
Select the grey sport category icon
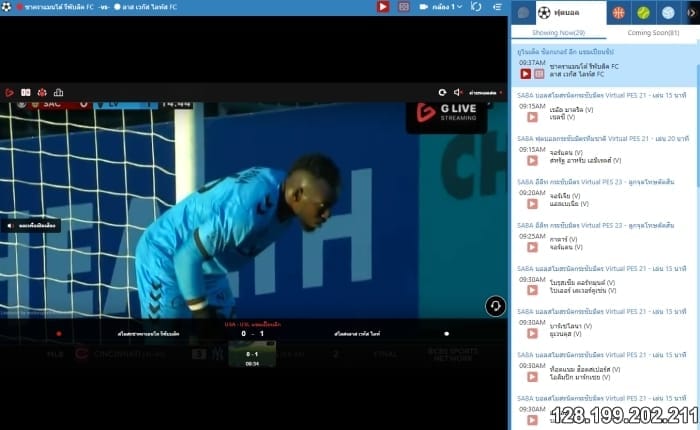coord(523,13)
